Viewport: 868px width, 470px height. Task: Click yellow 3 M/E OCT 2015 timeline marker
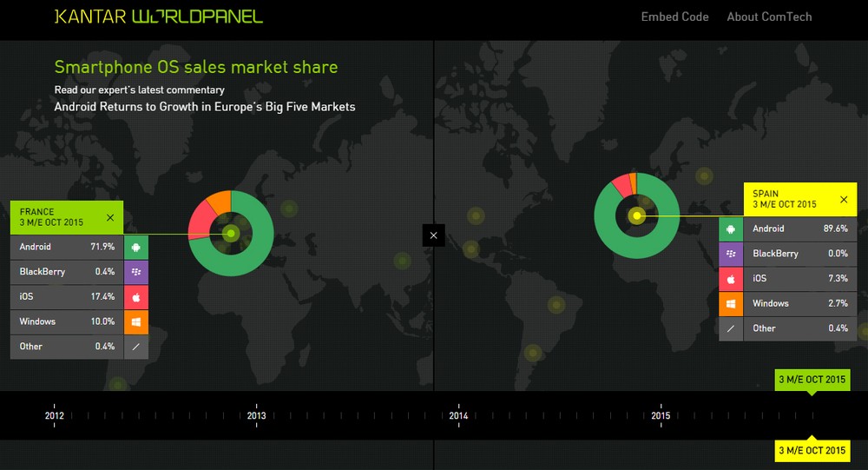[x=812, y=451]
